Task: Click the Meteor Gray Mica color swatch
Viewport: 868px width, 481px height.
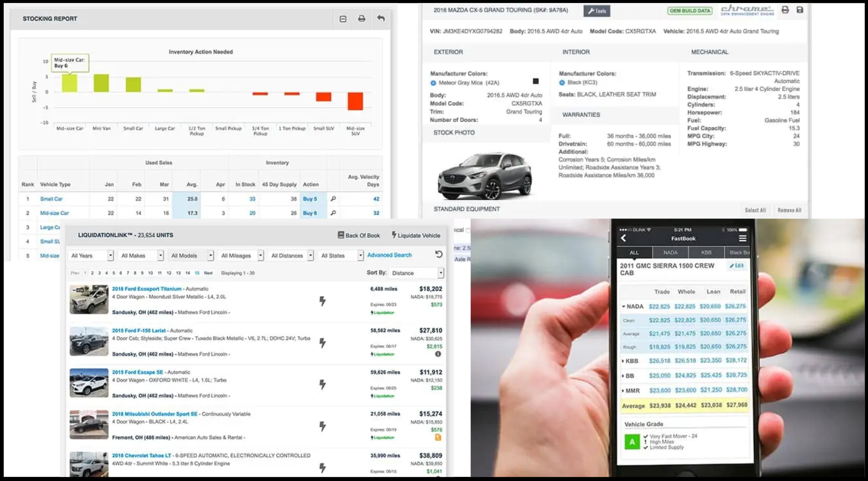Action: click(536, 81)
